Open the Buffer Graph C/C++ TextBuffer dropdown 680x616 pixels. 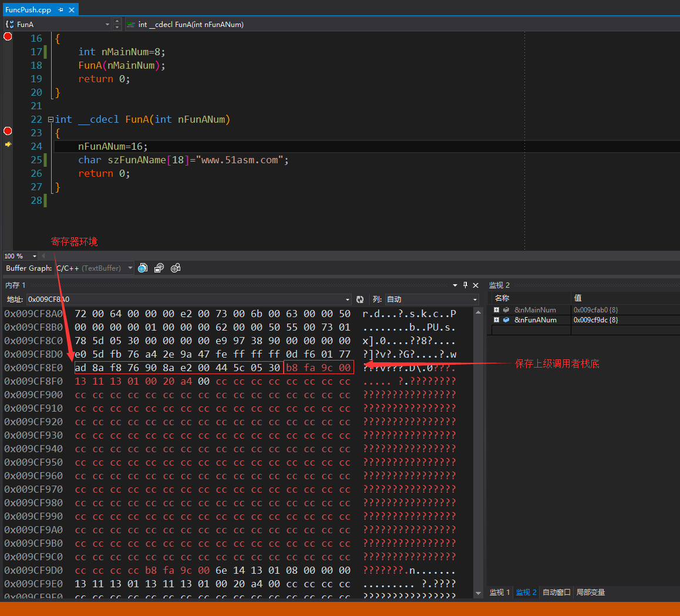(x=130, y=268)
